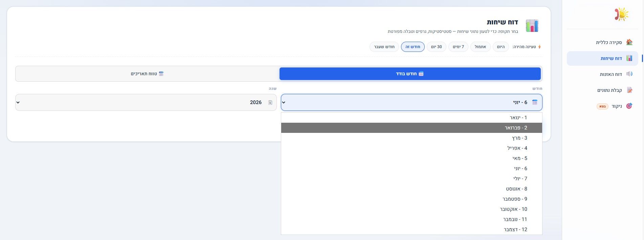This screenshot has height=240, width=644.
Task: Click the בטא badge next to ניקוד
Action: click(x=602, y=106)
